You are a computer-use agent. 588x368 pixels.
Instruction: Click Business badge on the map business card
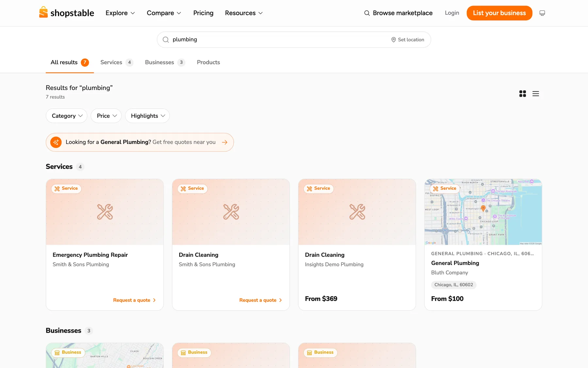point(68,353)
